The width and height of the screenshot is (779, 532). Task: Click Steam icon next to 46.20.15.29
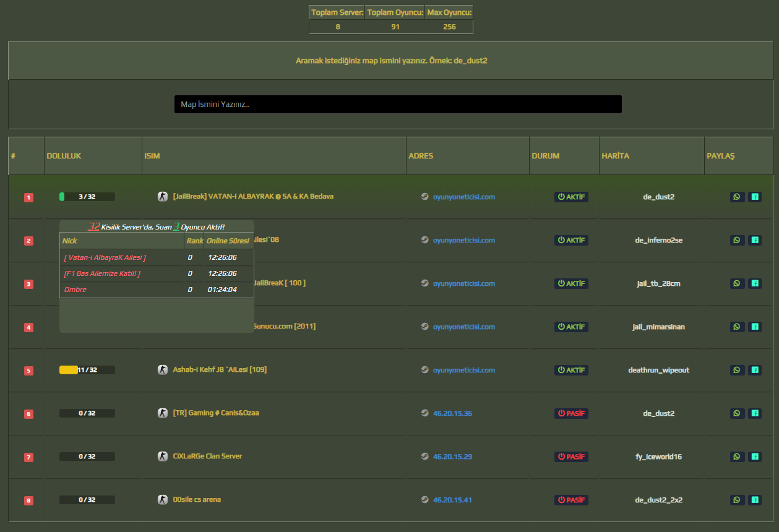click(x=424, y=457)
